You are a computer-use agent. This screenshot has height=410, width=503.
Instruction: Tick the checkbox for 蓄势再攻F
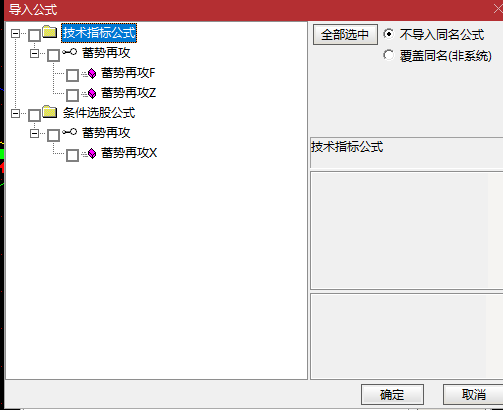pos(72,75)
